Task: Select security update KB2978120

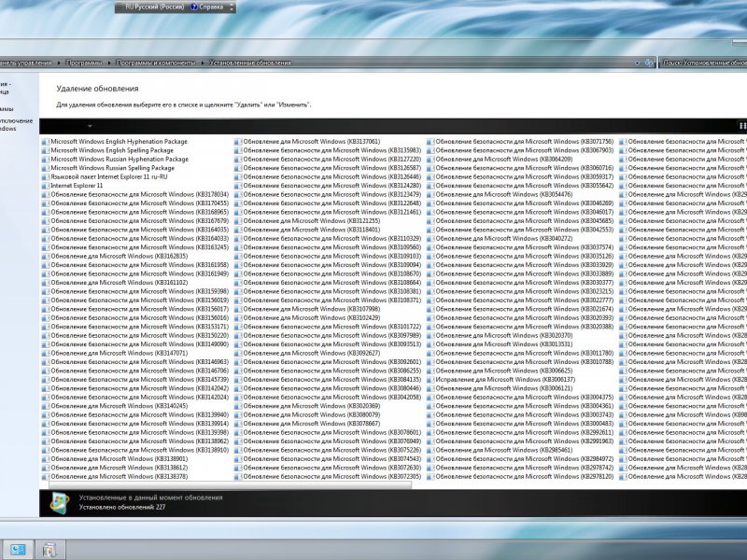Action: click(x=520, y=476)
